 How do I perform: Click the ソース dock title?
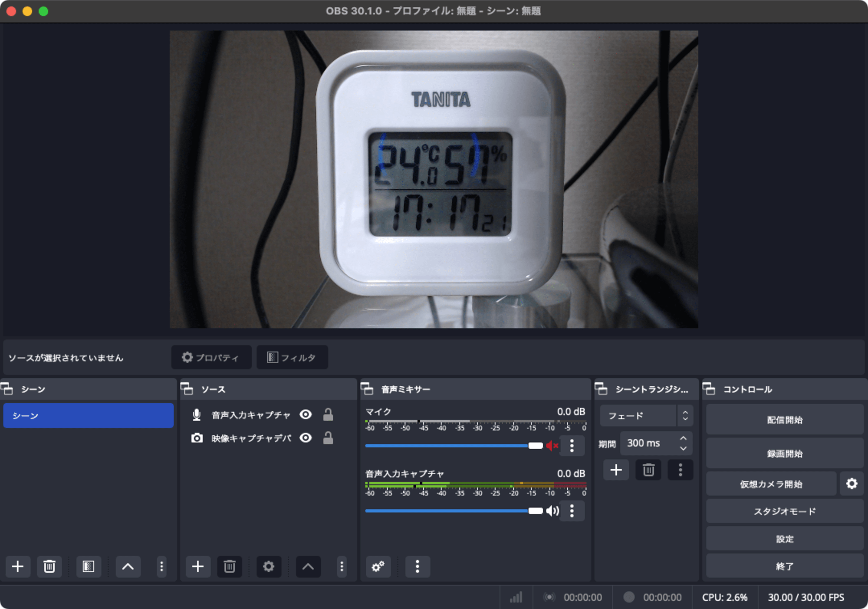coord(213,389)
